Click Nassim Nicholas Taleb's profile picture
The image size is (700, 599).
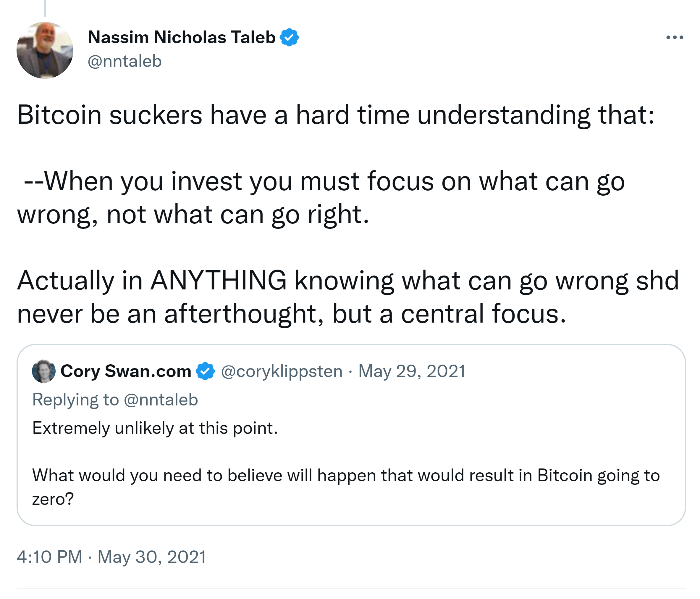click(x=45, y=50)
